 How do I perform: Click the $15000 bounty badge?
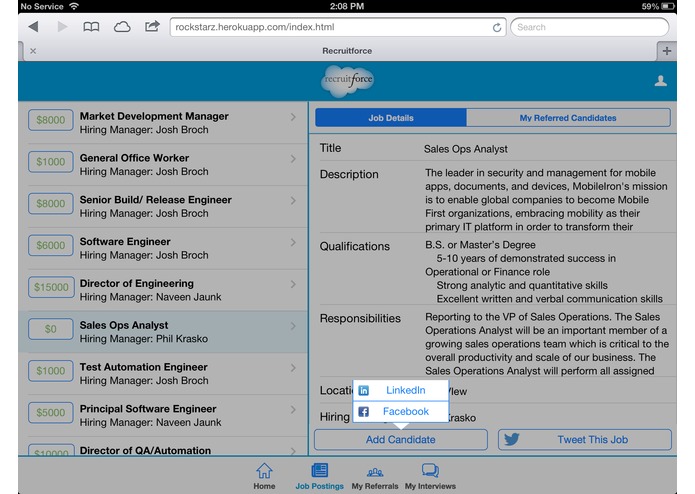(51, 287)
